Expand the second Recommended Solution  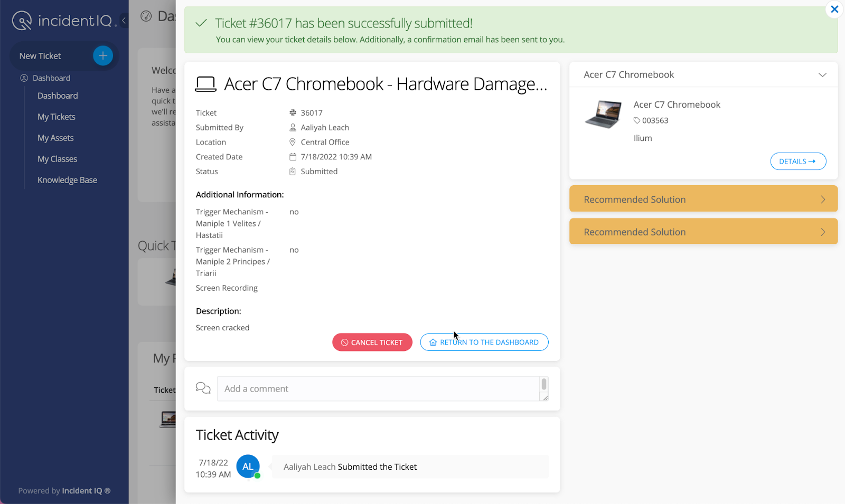tap(703, 231)
